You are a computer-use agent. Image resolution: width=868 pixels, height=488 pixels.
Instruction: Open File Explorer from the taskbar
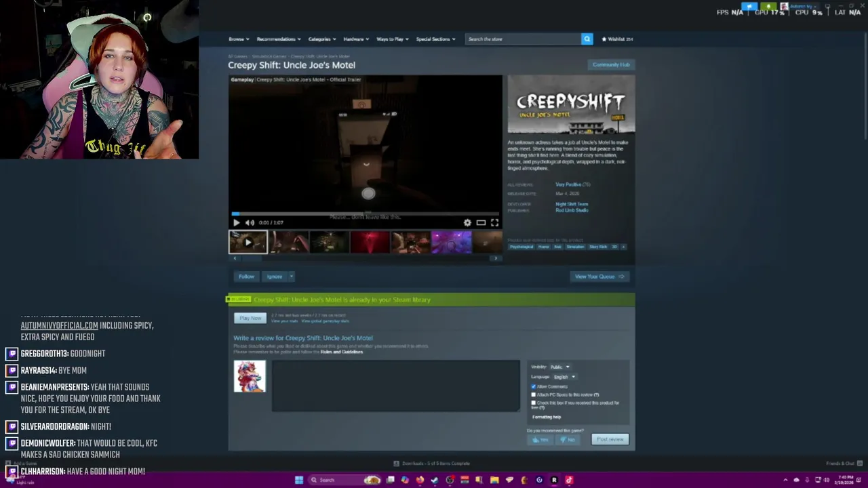pos(494,480)
